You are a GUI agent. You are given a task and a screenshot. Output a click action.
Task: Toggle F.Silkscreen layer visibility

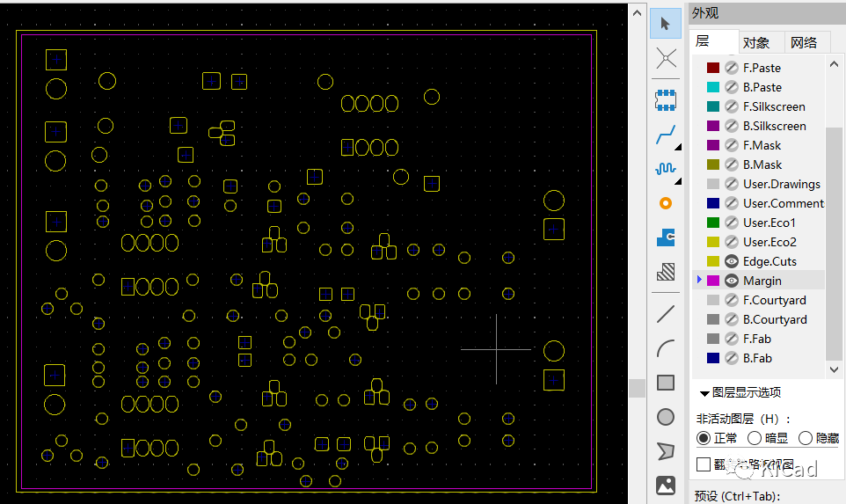point(732,106)
